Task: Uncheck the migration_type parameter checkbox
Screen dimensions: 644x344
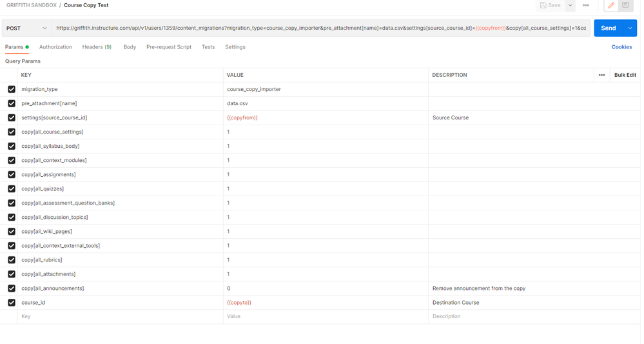Action: (12, 89)
